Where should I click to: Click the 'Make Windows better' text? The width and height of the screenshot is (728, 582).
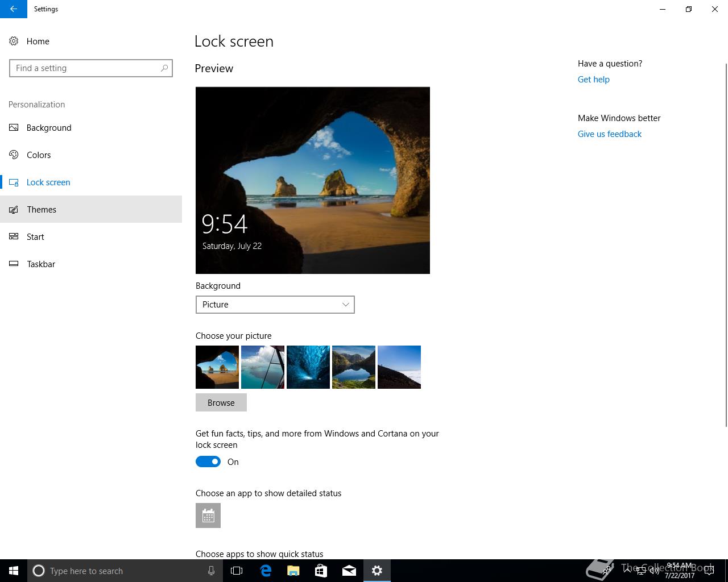619,118
